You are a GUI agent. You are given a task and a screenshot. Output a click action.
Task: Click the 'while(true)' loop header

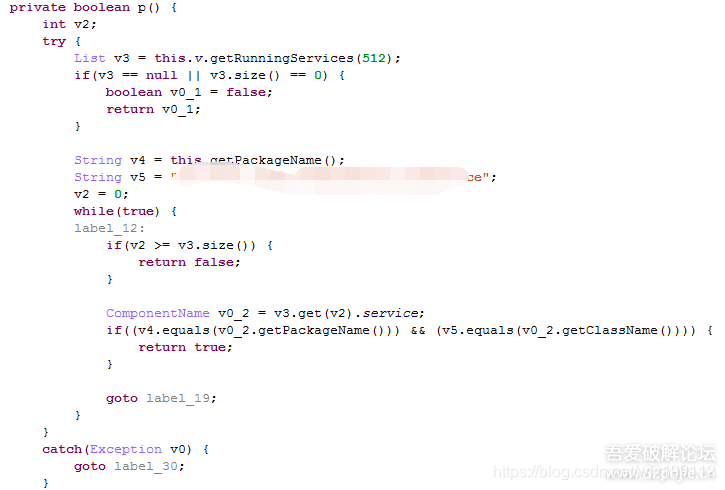[x=117, y=212]
